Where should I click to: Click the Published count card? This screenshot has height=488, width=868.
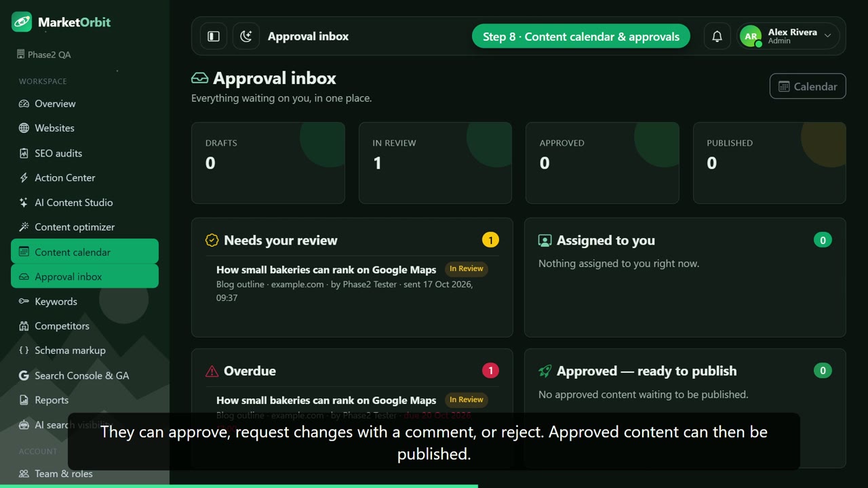(769, 163)
